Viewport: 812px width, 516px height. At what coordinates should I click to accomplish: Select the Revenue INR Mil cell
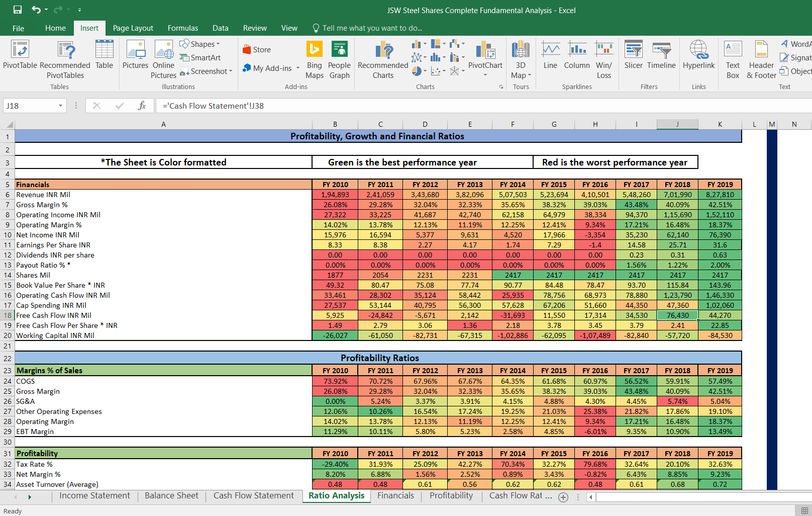(163, 195)
